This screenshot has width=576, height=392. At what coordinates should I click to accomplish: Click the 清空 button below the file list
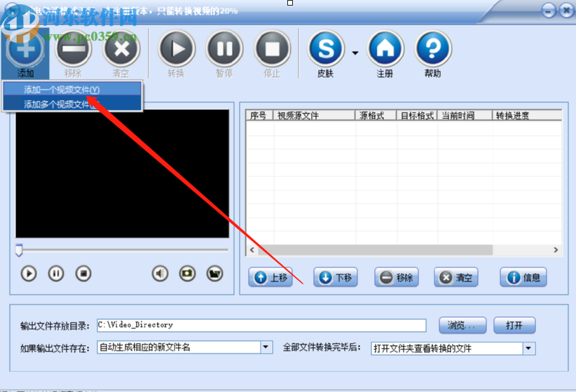tap(456, 277)
